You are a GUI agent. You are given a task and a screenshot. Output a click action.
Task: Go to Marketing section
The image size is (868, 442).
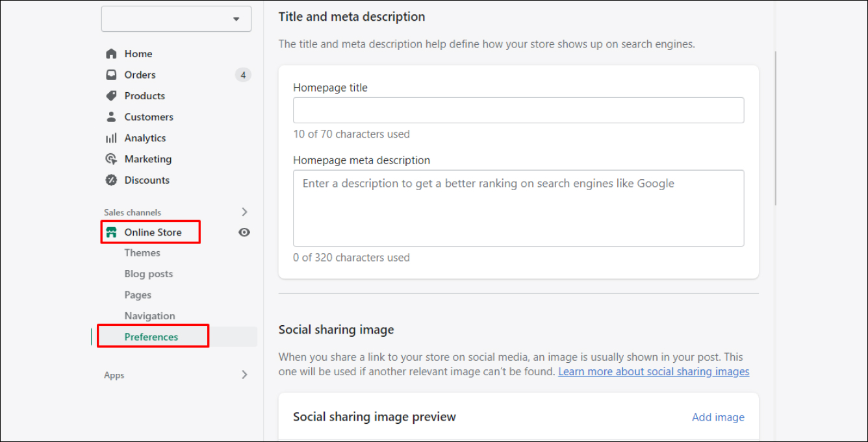coord(148,159)
